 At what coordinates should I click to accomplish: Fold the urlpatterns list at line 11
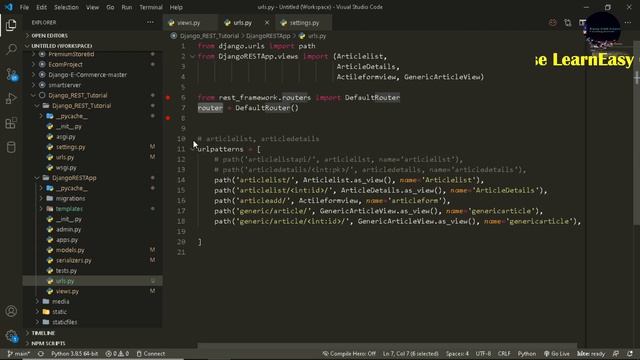click(193, 149)
